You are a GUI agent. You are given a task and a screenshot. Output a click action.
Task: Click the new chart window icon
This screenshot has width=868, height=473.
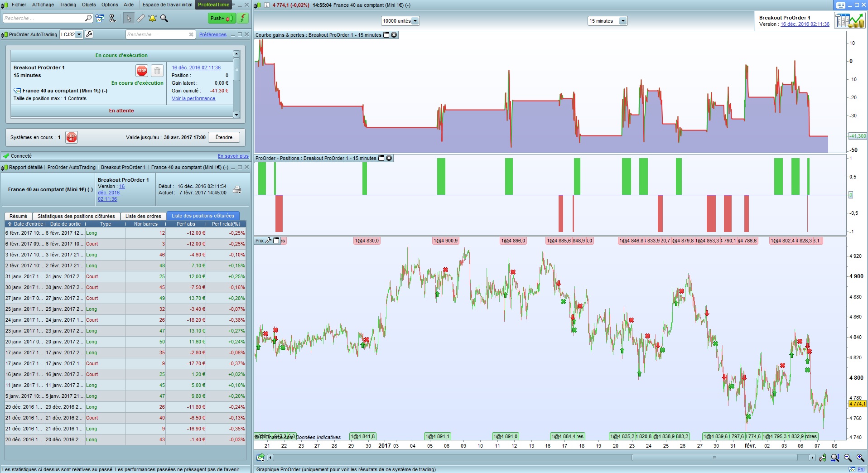100,19
